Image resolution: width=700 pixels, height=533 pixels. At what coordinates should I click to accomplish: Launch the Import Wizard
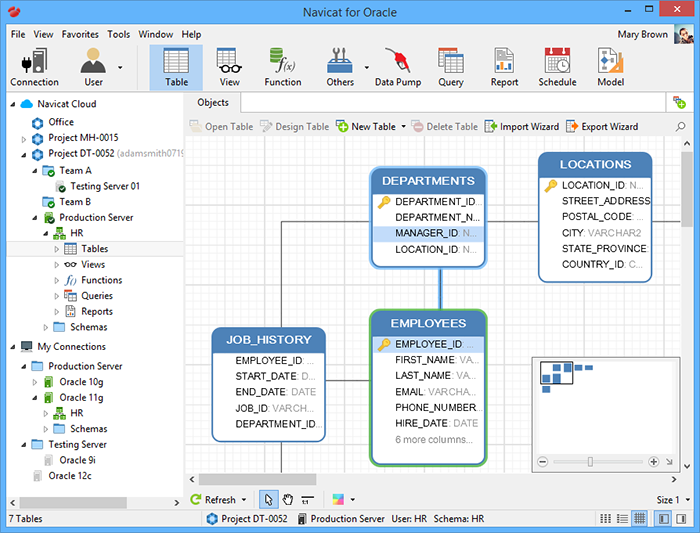click(522, 127)
